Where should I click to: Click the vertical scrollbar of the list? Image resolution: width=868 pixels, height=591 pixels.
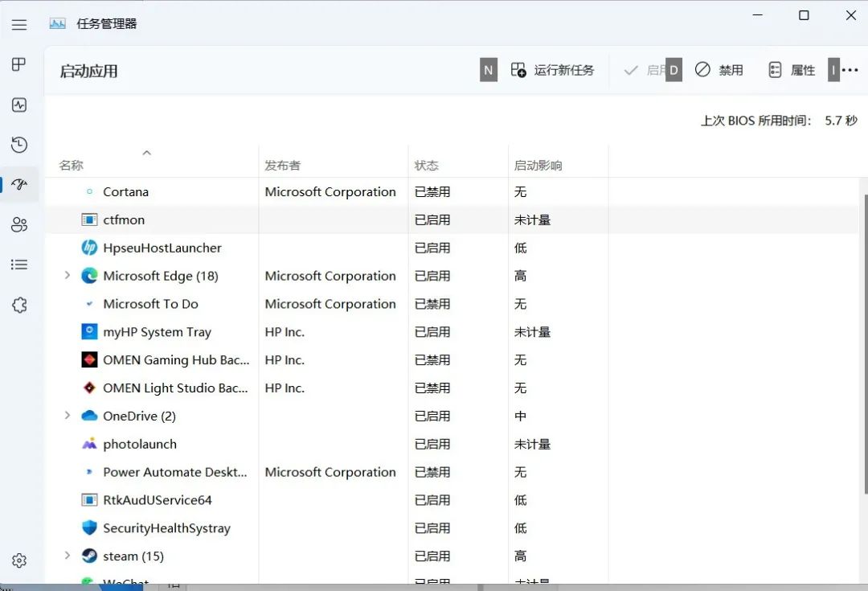click(x=865, y=343)
